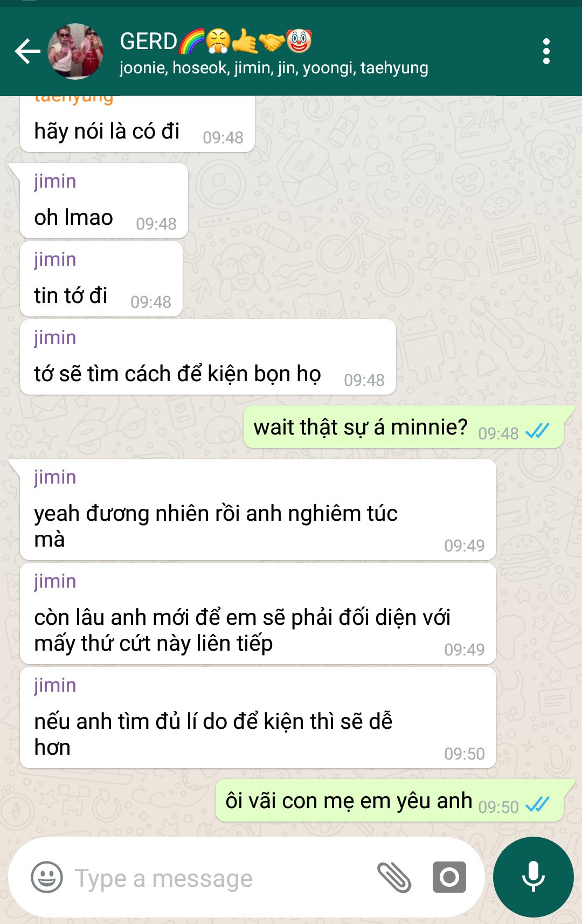This screenshot has height=924, width=582.
Task: Tap the group members list subtitle
Action: [x=274, y=68]
